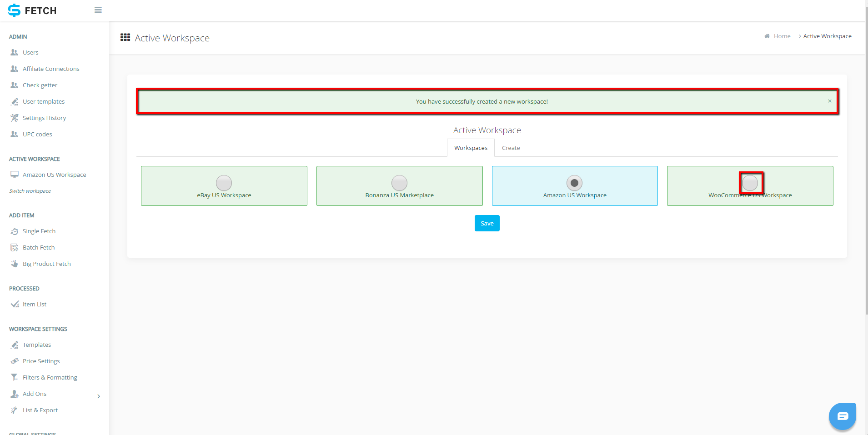Click the Price Settings icon
The width and height of the screenshot is (868, 435).
pyautogui.click(x=15, y=361)
